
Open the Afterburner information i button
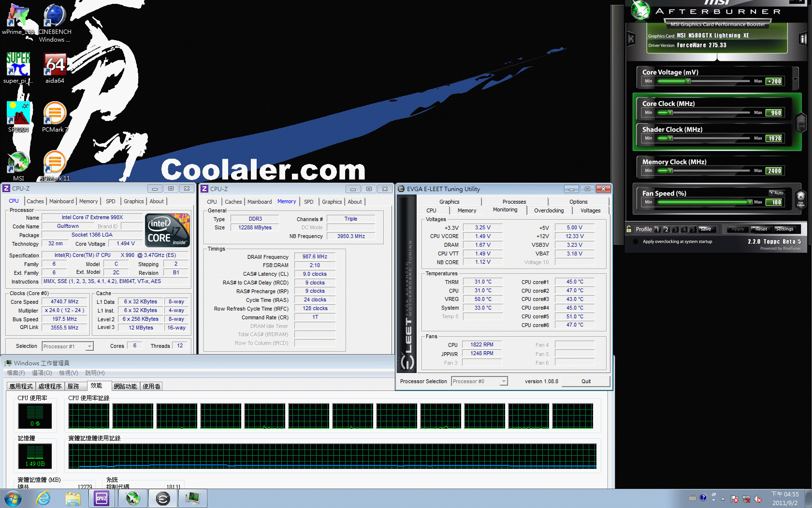click(x=803, y=39)
